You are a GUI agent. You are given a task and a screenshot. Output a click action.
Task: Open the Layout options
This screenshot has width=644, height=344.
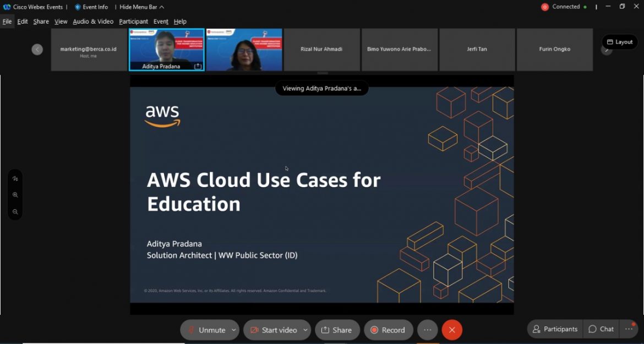(x=620, y=42)
